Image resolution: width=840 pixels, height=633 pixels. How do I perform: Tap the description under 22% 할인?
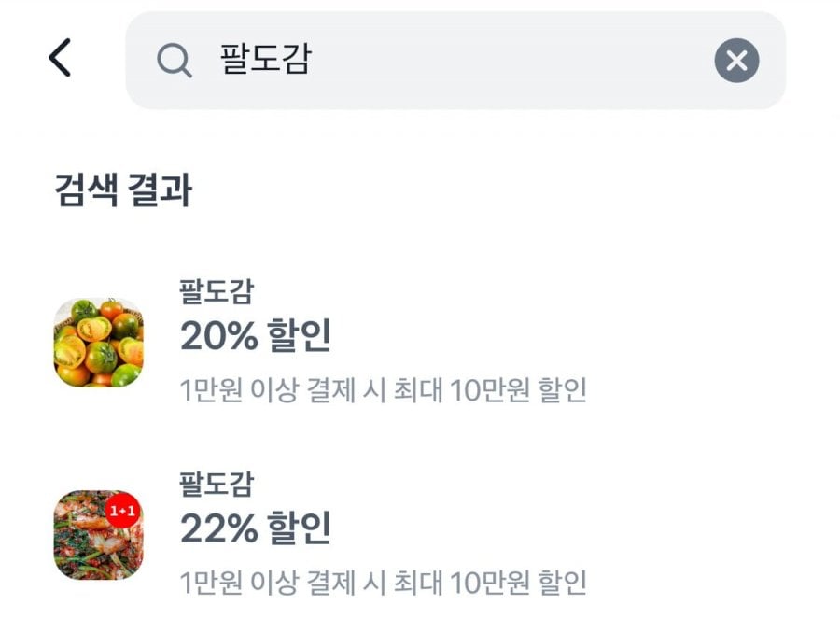point(383,584)
